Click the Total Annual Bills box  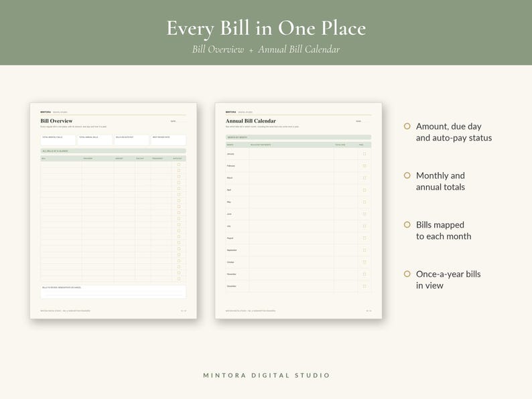pos(94,140)
